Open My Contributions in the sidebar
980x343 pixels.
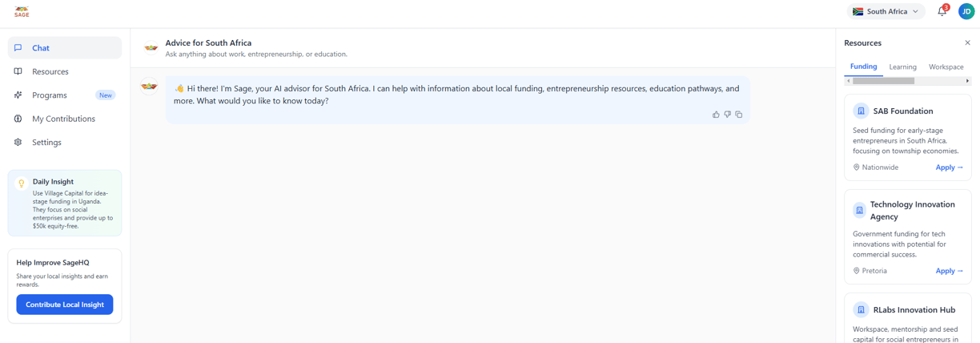pos(63,119)
